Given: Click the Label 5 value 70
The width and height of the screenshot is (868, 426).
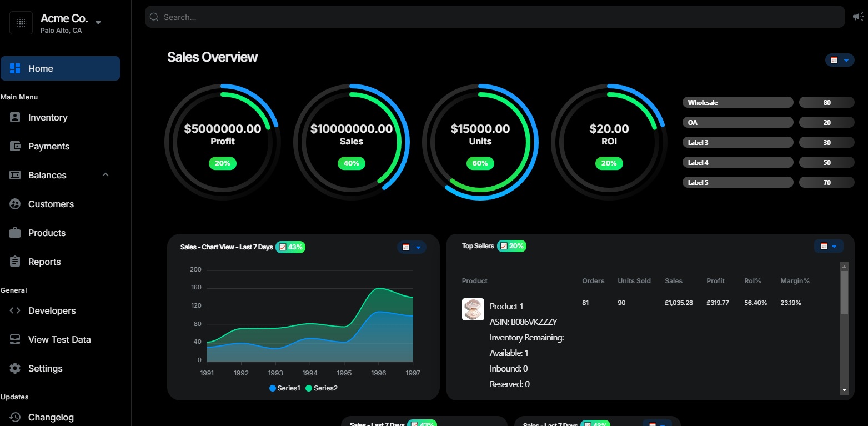Looking at the screenshot, I should (827, 182).
